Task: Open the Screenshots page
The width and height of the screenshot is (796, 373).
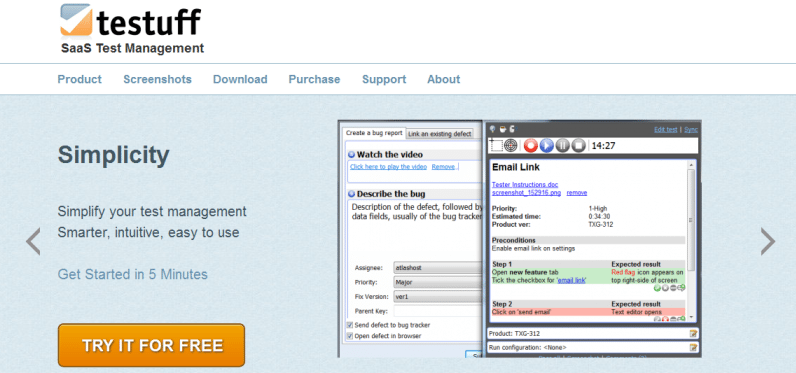Action: 157,79
